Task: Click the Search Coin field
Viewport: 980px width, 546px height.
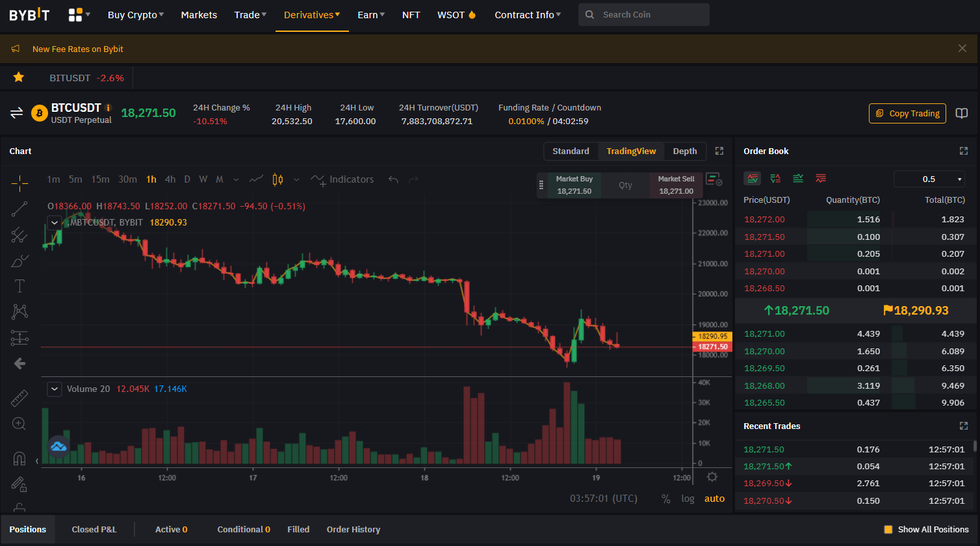Action: 644,14
